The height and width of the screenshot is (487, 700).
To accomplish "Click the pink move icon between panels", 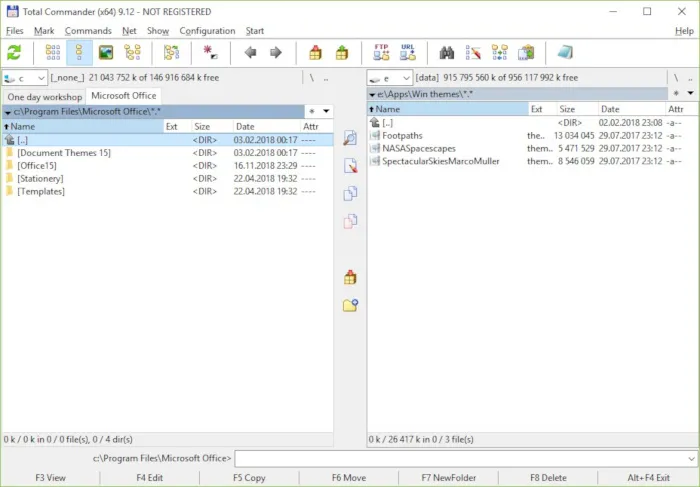I will click(x=350, y=221).
